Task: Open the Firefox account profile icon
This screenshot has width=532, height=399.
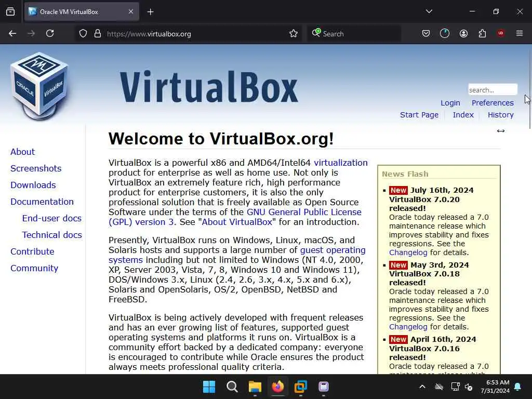Action: tap(463, 33)
